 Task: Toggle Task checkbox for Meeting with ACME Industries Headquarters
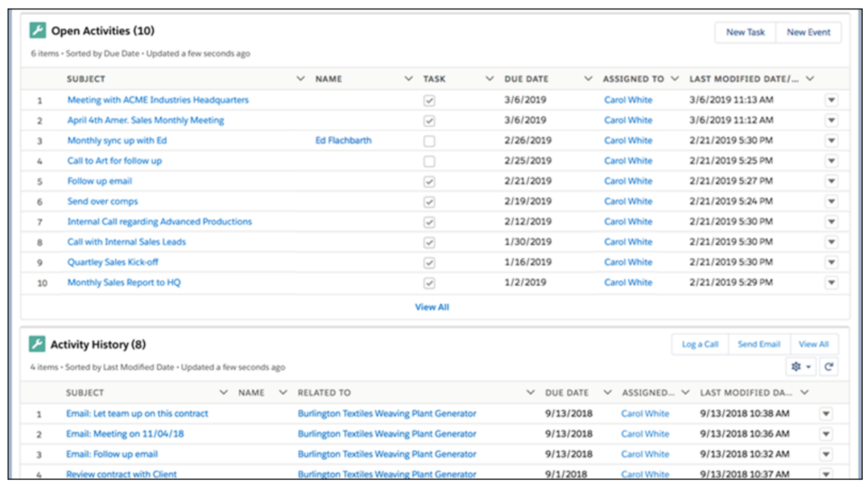tap(429, 100)
